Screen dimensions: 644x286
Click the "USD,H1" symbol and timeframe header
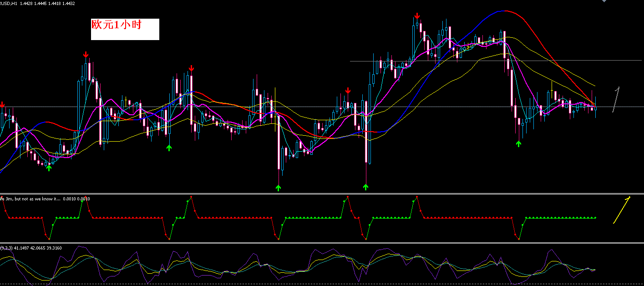(8, 3)
